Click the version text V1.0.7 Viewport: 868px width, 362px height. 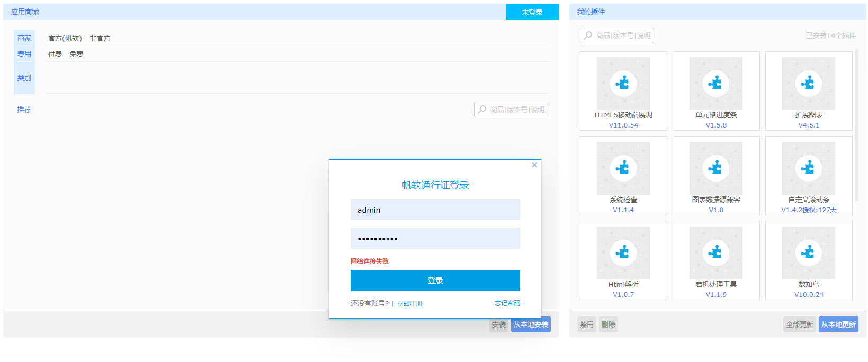click(623, 295)
